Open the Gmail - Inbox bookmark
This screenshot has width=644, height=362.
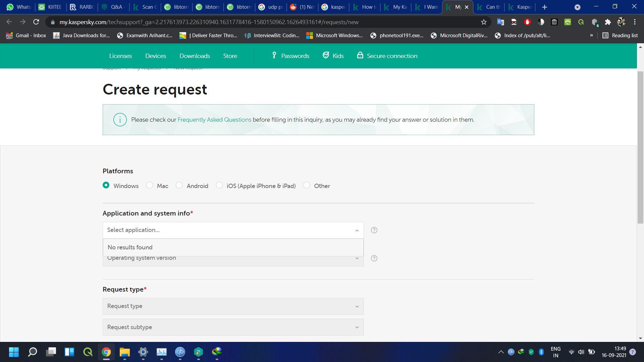coord(26,36)
